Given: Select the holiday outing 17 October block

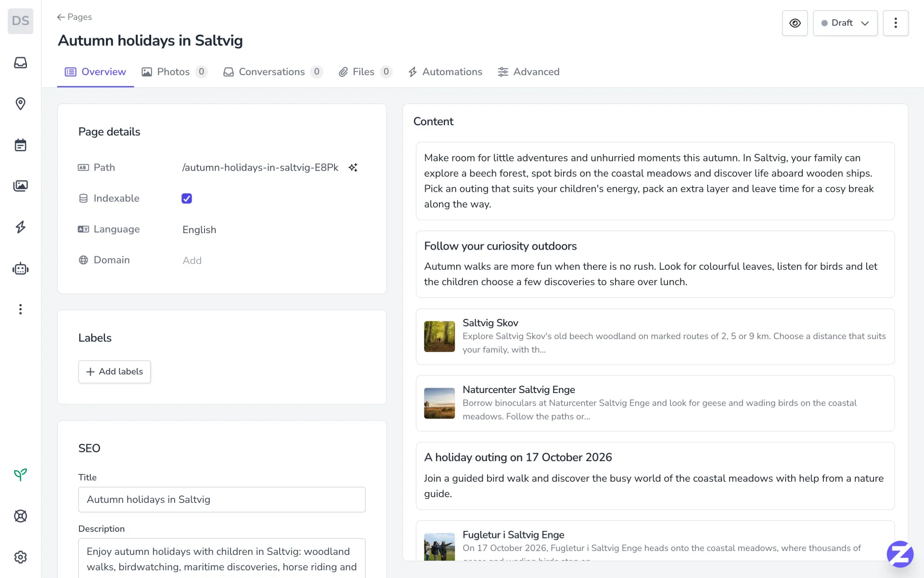Looking at the screenshot, I should [655, 476].
